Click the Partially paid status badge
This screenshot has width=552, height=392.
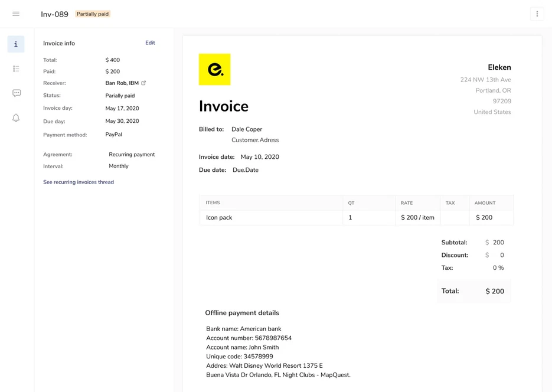[92, 13]
